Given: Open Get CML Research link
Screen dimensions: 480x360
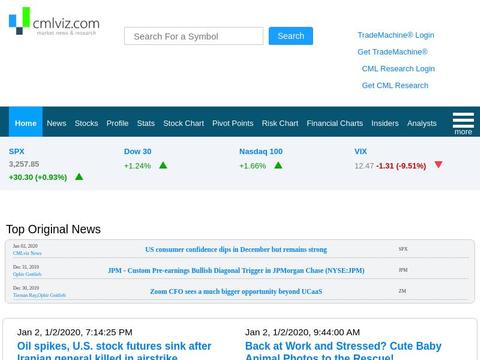Looking at the screenshot, I should tap(395, 85).
